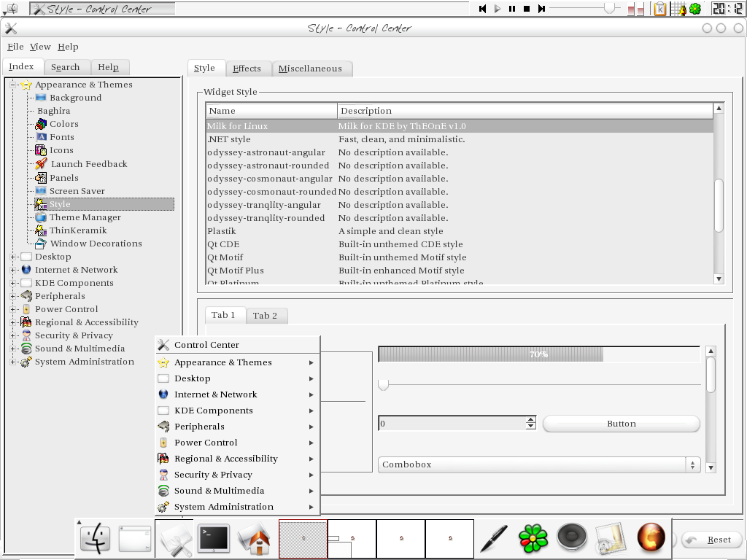Click the Style - Control Center taskbar entry
Viewport: 747px width, 560px height.
point(102,9)
